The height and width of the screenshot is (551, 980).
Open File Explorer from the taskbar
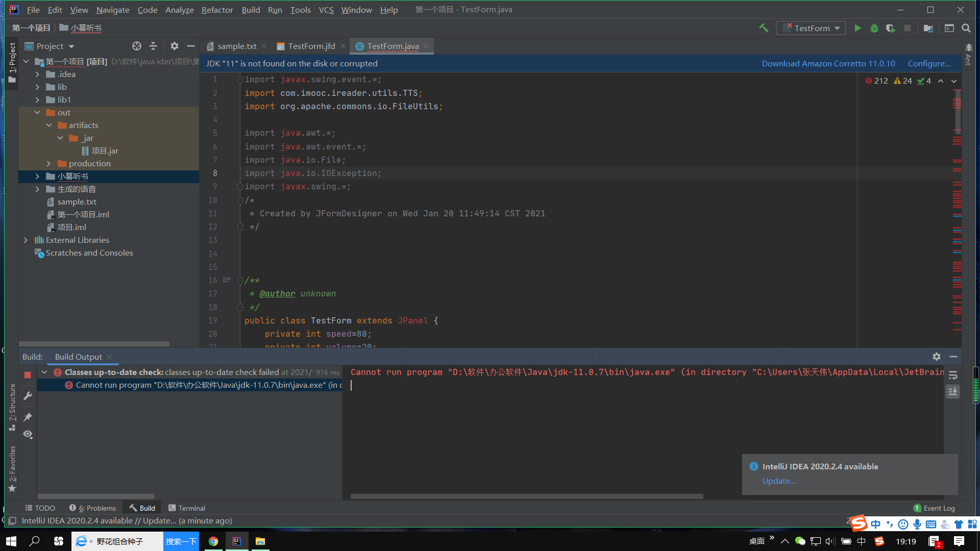click(260, 541)
